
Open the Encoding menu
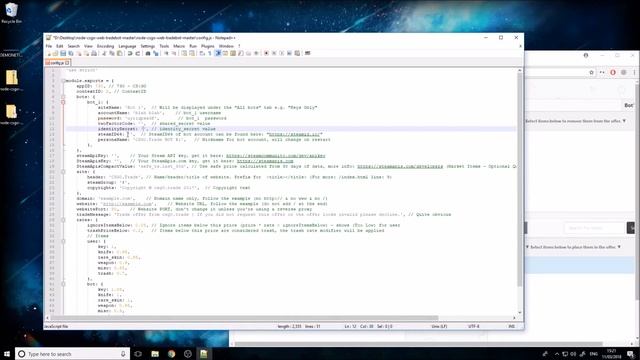point(105,46)
